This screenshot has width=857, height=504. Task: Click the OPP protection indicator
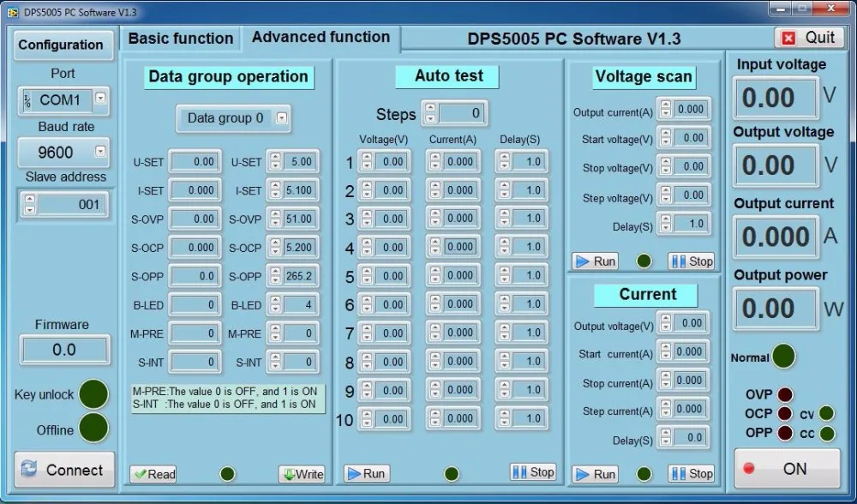[785, 433]
